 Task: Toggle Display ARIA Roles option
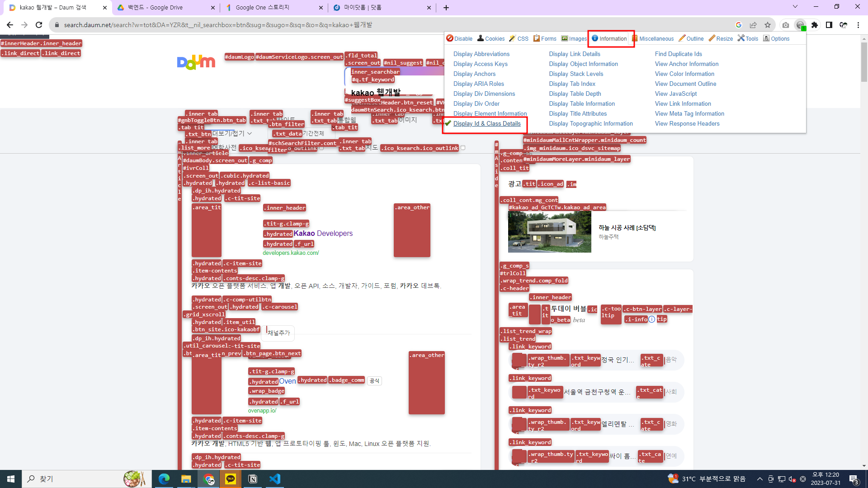click(478, 84)
